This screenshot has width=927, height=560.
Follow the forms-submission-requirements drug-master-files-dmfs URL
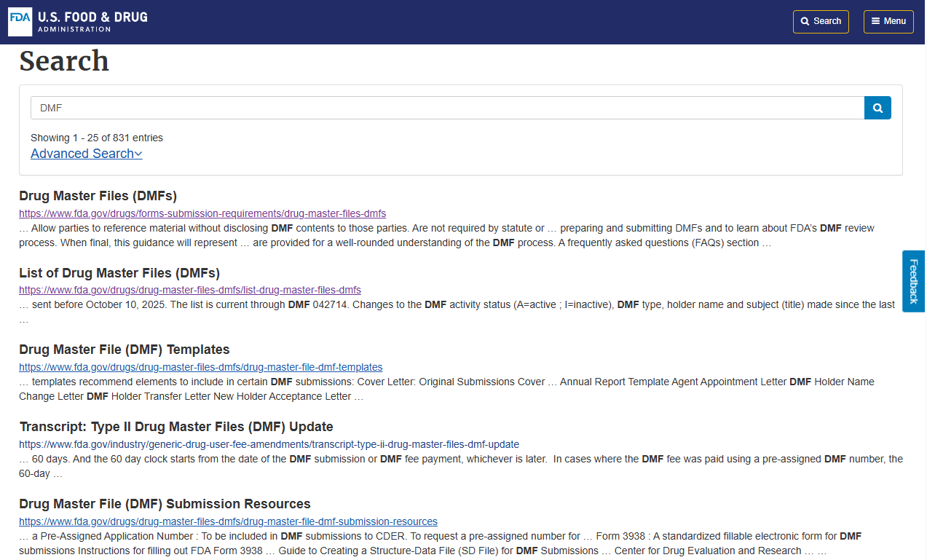(x=202, y=213)
